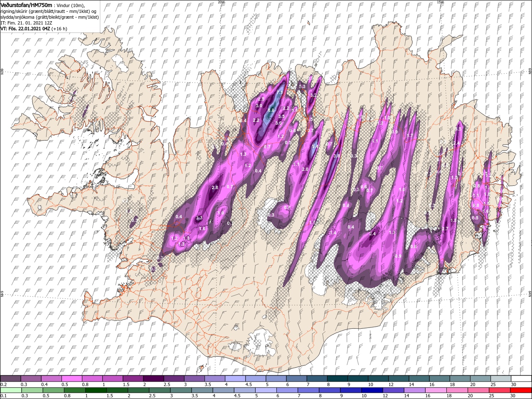Image resolution: width=532 pixels, height=399 pixels.
Task: Click the 2.7 snowfall value on the map
Action: click(x=445, y=229)
